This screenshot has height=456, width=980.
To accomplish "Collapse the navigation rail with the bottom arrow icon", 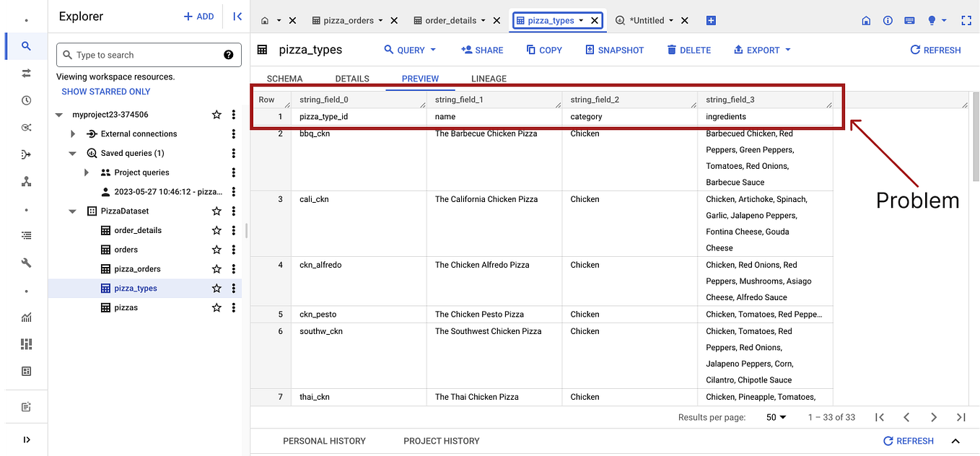I will point(27,439).
